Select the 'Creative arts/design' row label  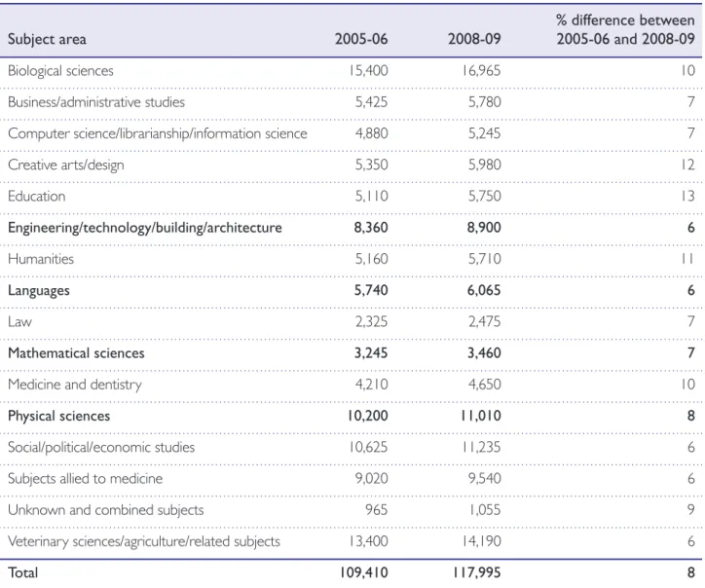(65, 165)
